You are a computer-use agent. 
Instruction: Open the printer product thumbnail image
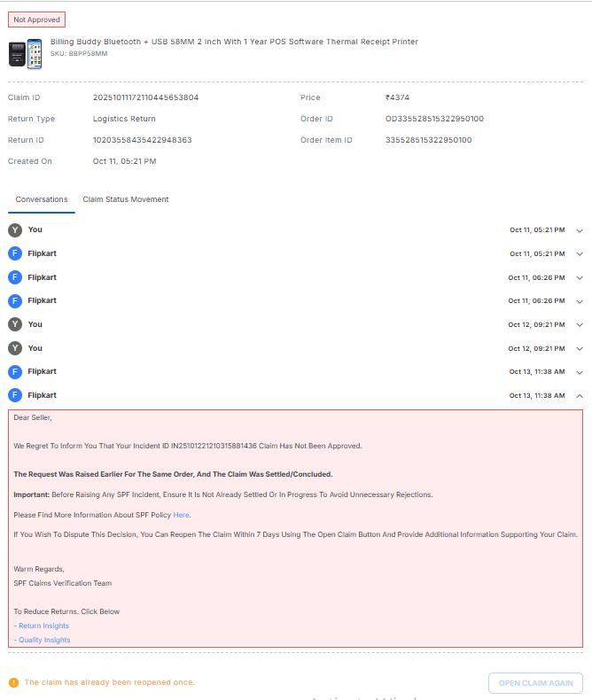[x=26, y=53]
